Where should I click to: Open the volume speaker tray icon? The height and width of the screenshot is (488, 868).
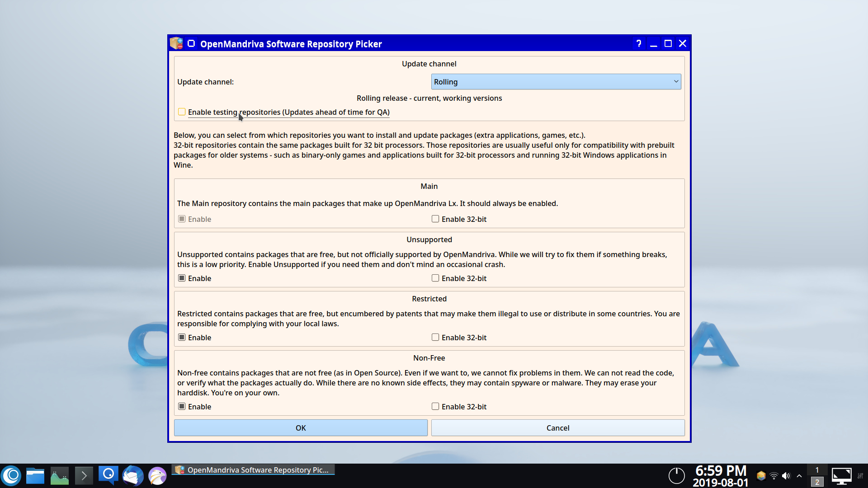[x=786, y=476]
